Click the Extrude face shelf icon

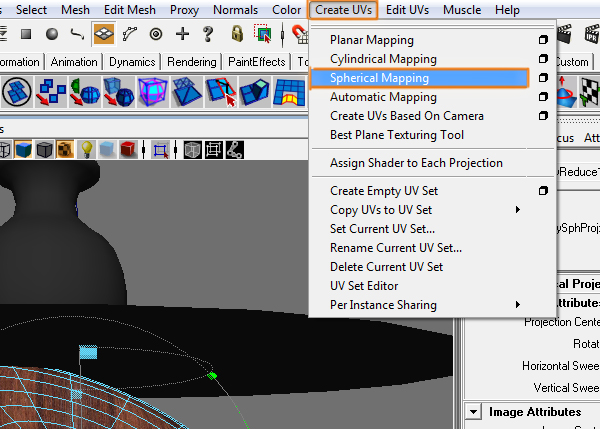255,92
